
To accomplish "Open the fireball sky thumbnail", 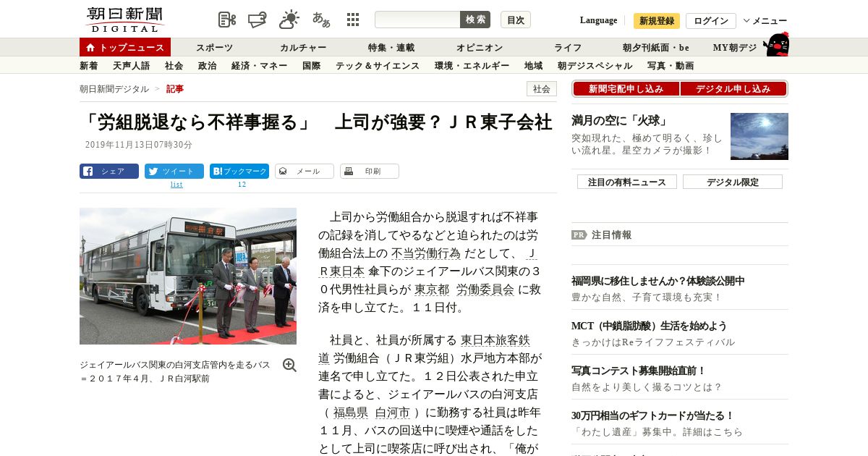I will click(x=759, y=136).
